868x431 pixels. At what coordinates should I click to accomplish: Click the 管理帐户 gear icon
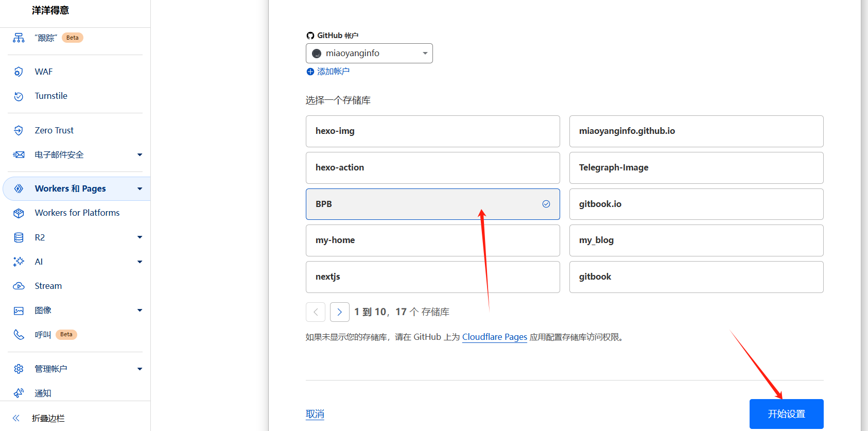pyautogui.click(x=19, y=369)
